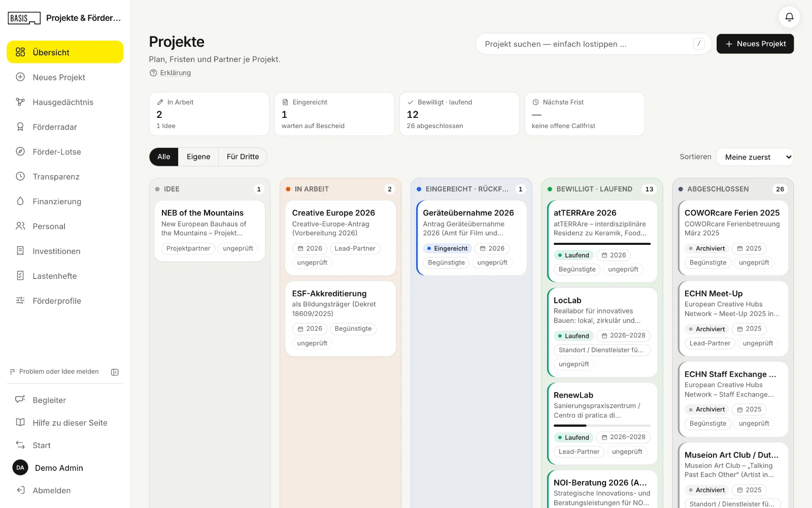This screenshot has width=812, height=508.
Task: Open the notifications bell
Action: tap(789, 17)
